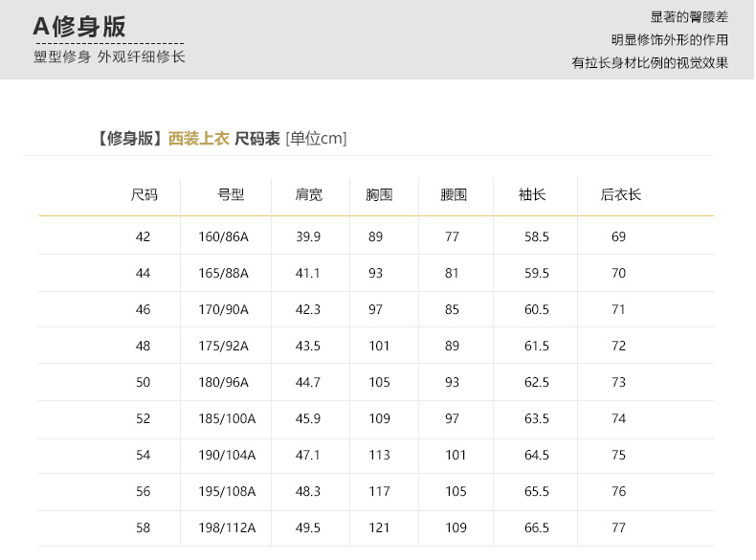
Task: Click the '198/112A' cell
Action: click(227, 527)
